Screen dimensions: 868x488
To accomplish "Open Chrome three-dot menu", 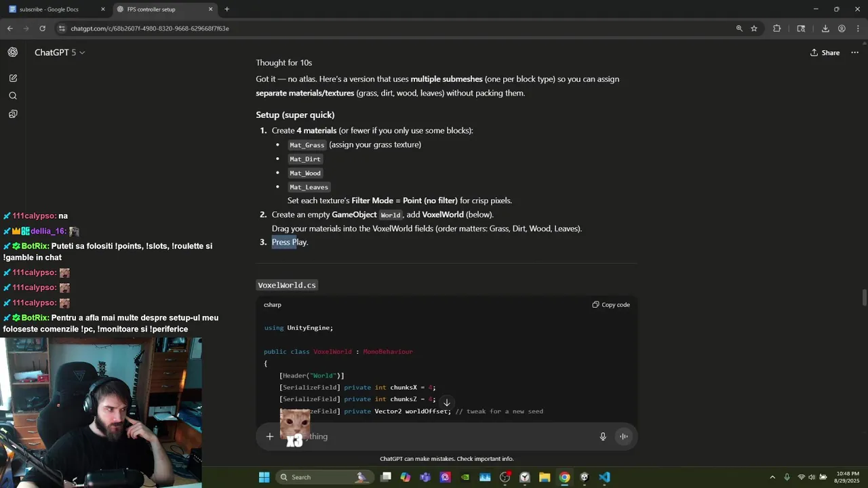I will coord(858,28).
